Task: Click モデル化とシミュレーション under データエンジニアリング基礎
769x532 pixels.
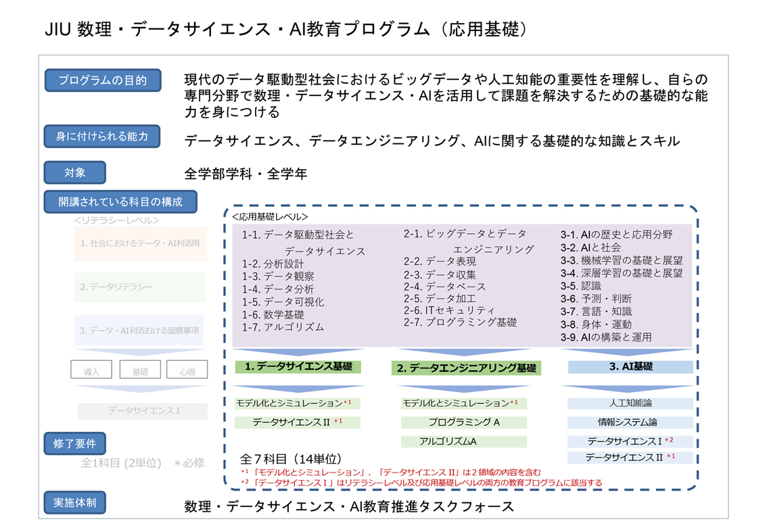Action: tap(463, 404)
